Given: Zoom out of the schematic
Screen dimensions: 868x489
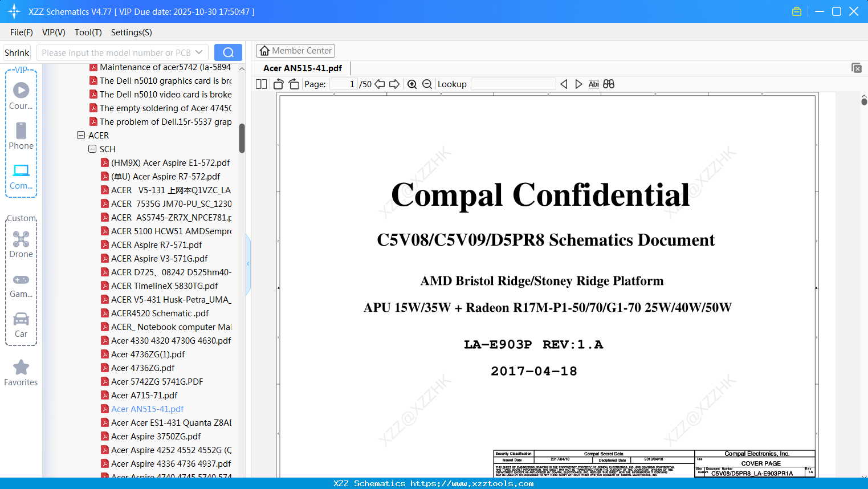Looking at the screenshot, I should (x=427, y=84).
